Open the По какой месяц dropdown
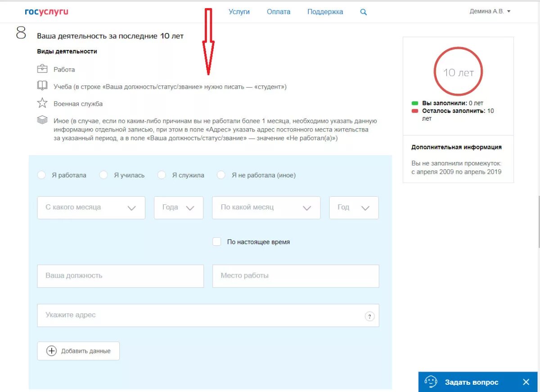Image resolution: width=540 pixels, height=392 pixels. point(266,207)
